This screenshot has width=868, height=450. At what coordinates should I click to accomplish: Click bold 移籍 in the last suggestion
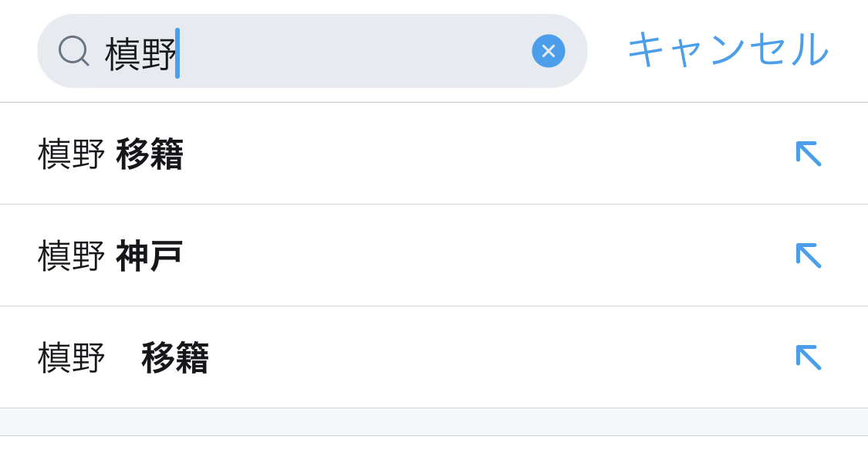point(175,357)
